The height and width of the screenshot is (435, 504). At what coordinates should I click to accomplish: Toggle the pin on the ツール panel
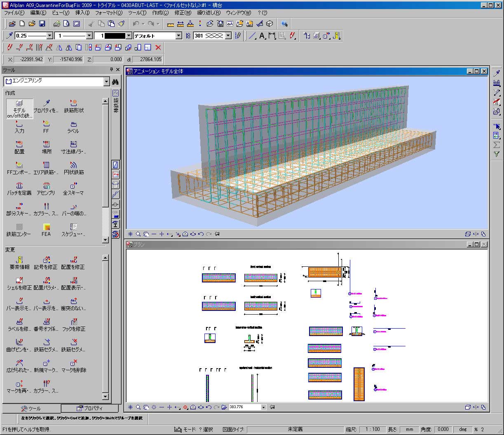tap(111, 70)
